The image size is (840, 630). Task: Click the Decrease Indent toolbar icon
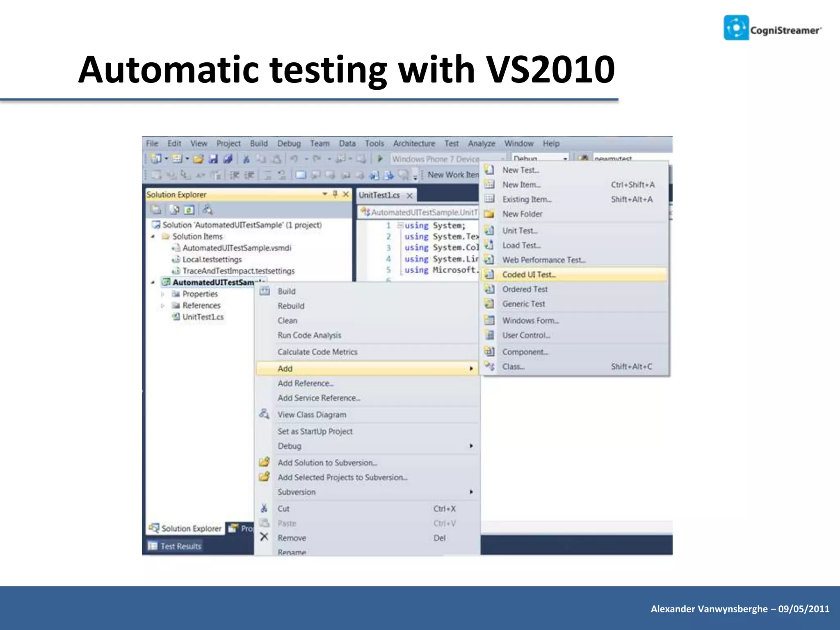[x=234, y=175]
